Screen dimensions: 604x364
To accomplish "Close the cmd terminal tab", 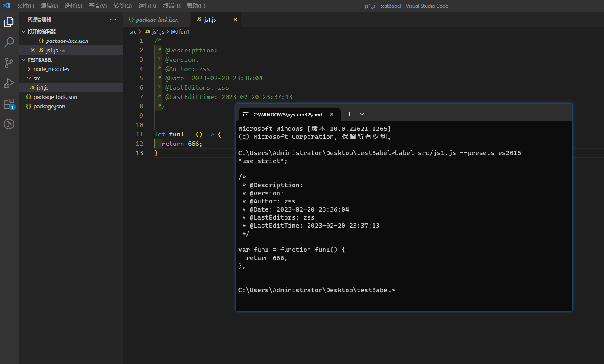I will [x=332, y=114].
